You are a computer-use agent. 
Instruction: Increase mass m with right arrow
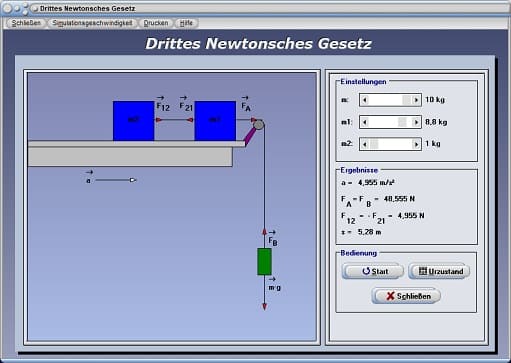coord(416,100)
